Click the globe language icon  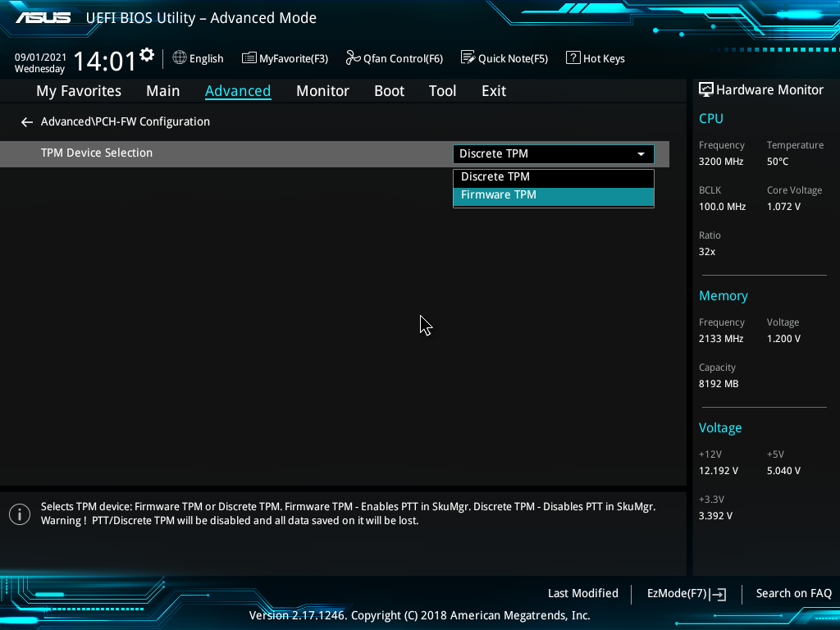pos(180,57)
